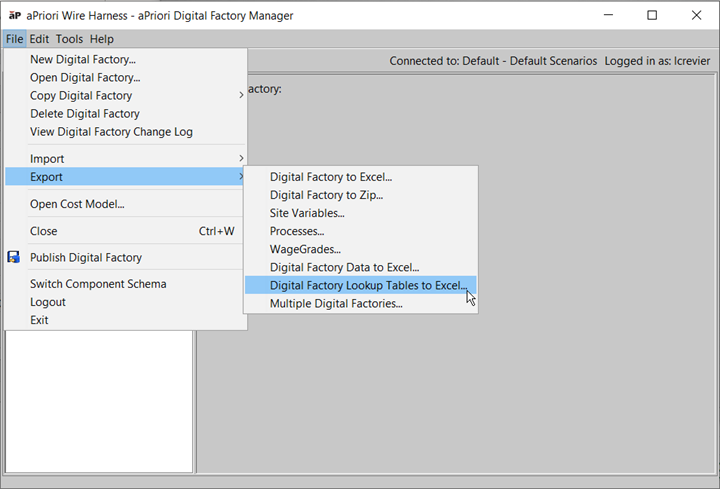Click the 'Connected to: Default - Default Scenarios' text
This screenshot has height=489, width=720.
click(493, 61)
